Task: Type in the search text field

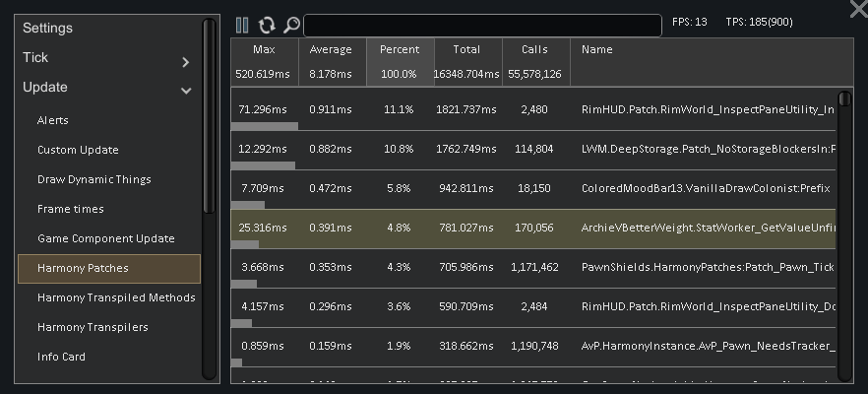Action: (x=482, y=26)
